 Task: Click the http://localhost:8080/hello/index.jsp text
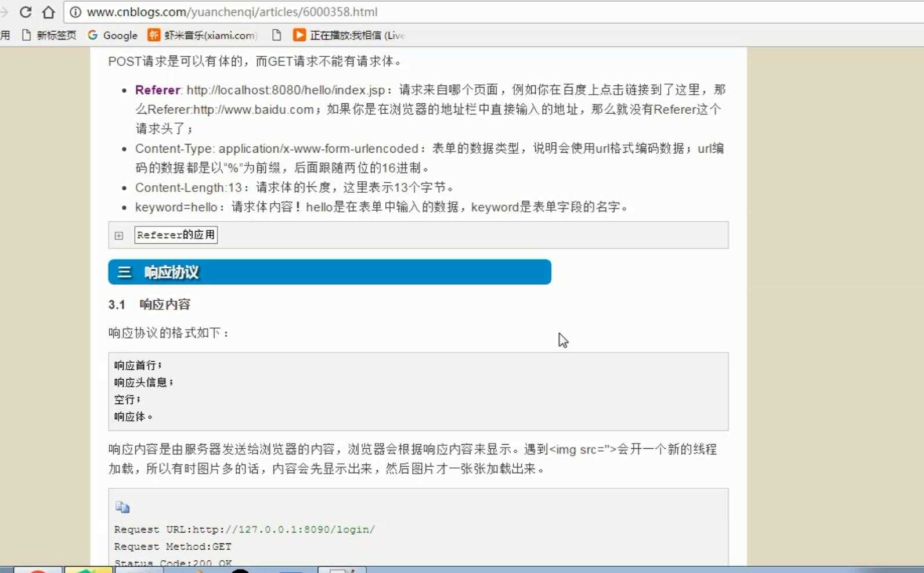click(286, 90)
